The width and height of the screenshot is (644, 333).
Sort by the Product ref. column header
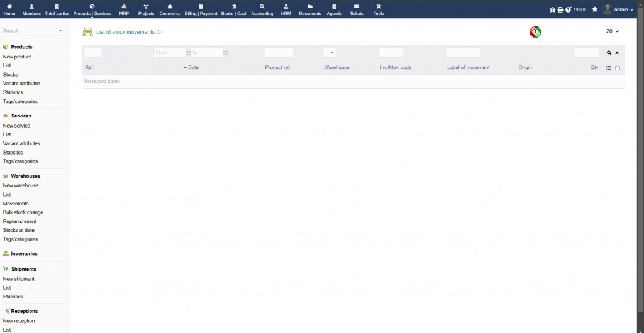click(x=277, y=68)
